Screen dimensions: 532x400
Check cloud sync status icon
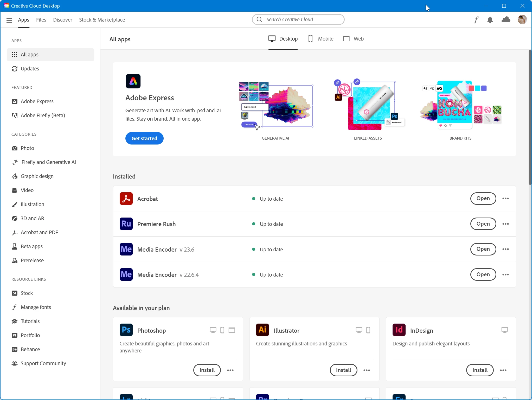point(506,19)
